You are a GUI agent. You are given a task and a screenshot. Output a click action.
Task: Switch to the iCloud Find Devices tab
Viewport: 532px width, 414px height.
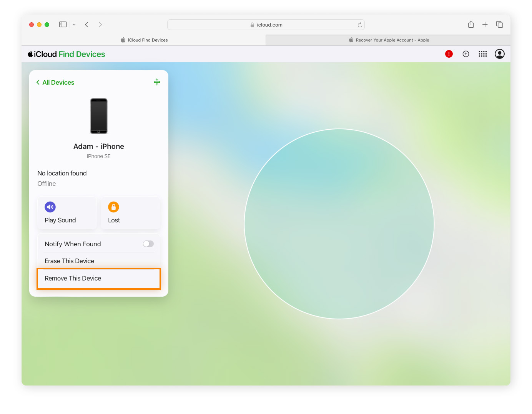coord(144,40)
